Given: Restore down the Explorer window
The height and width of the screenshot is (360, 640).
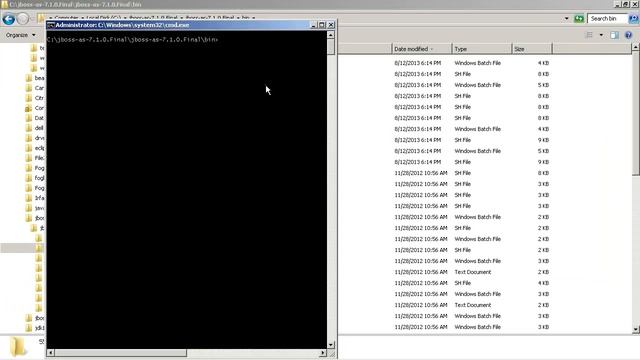Looking at the screenshot, I should click(626, 4).
